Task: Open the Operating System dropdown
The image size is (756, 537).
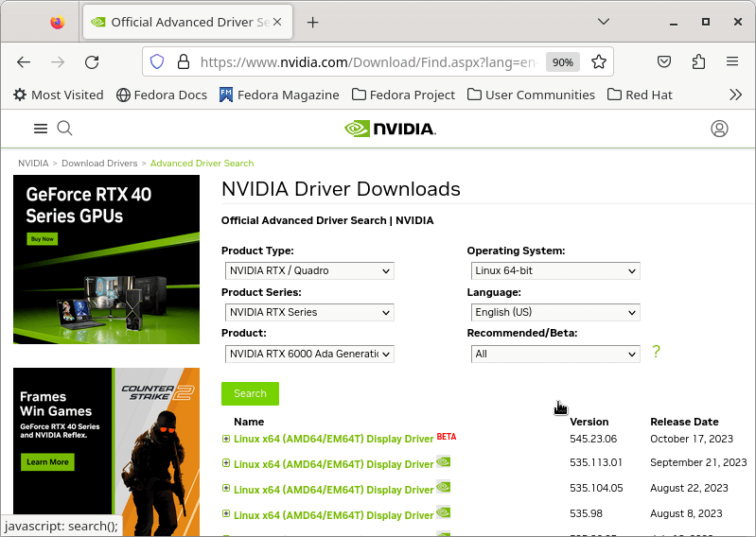Action: (x=555, y=270)
